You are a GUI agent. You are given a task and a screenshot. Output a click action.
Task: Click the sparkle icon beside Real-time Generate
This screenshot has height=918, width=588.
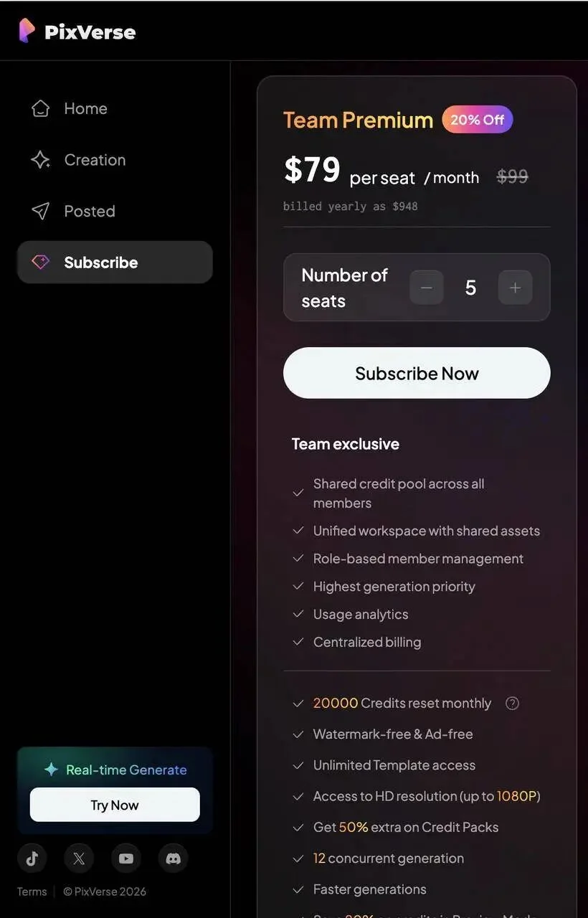coord(51,770)
